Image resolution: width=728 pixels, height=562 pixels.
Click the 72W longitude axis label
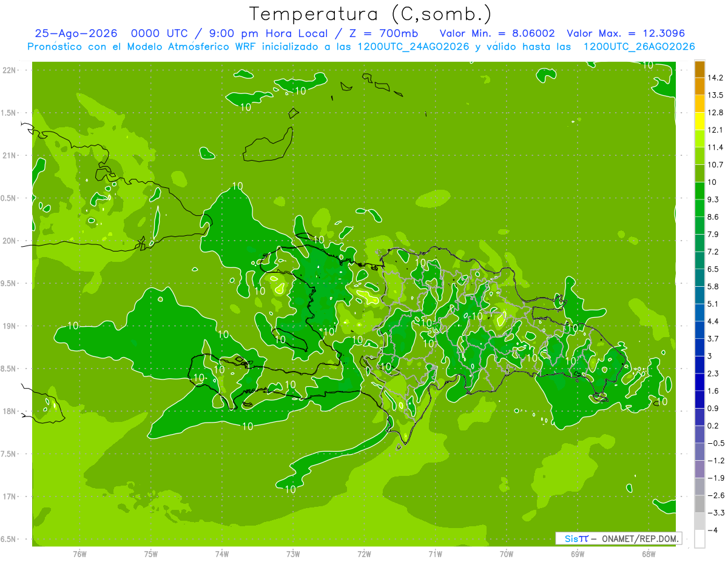click(364, 554)
